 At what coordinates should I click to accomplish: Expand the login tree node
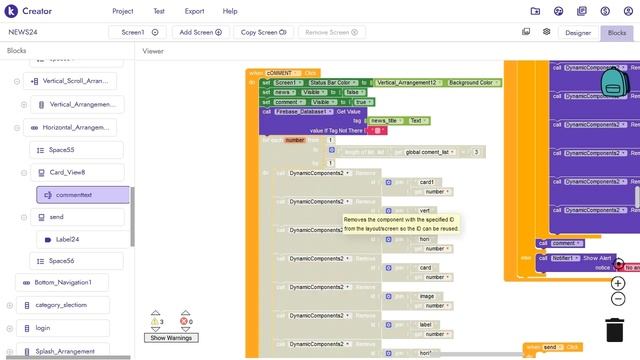tap(10, 328)
